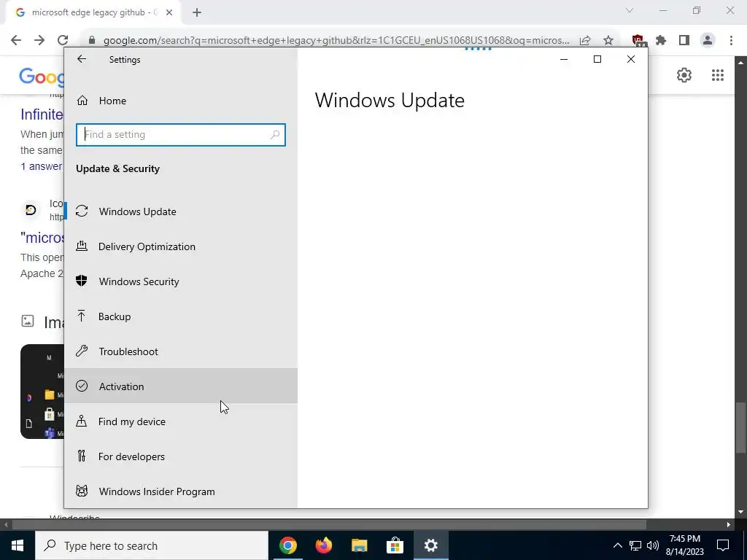The image size is (747, 560).
Task: Maximize the Settings window
Action: [x=597, y=59]
